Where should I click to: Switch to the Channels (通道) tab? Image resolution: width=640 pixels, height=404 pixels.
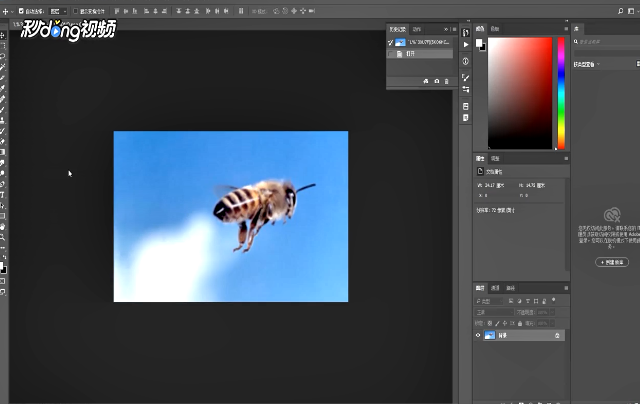(495, 288)
